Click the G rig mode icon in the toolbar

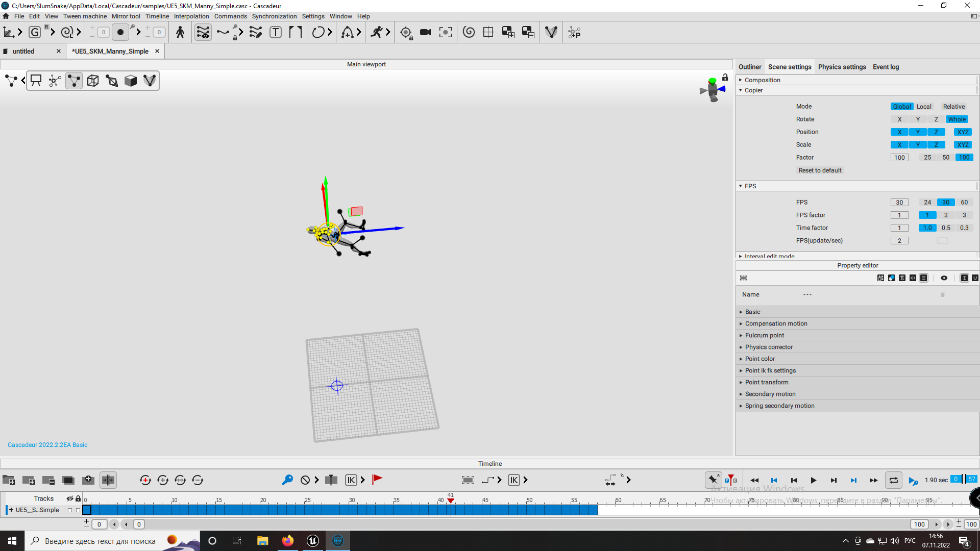click(x=35, y=33)
